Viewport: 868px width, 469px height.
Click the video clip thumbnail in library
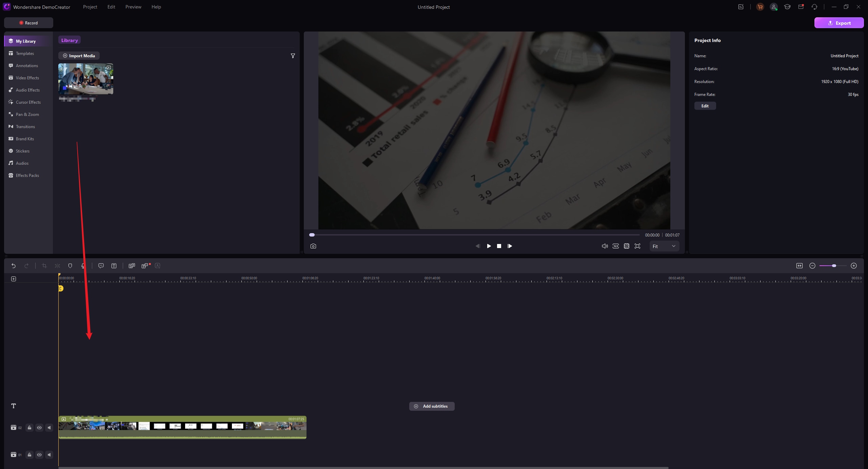pyautogui.click(x=85, y=79)
